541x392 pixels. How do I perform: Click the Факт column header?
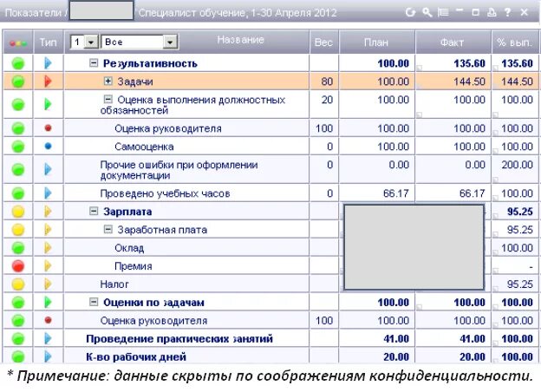coord(452,42)
